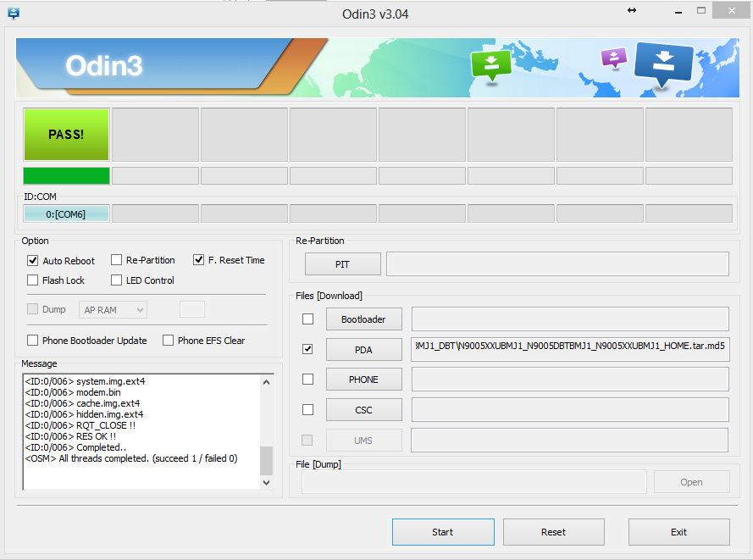Image resolution: width=753 pixels, height=560 pixels.
Task: Click the PDA file button
Action: 364,350
